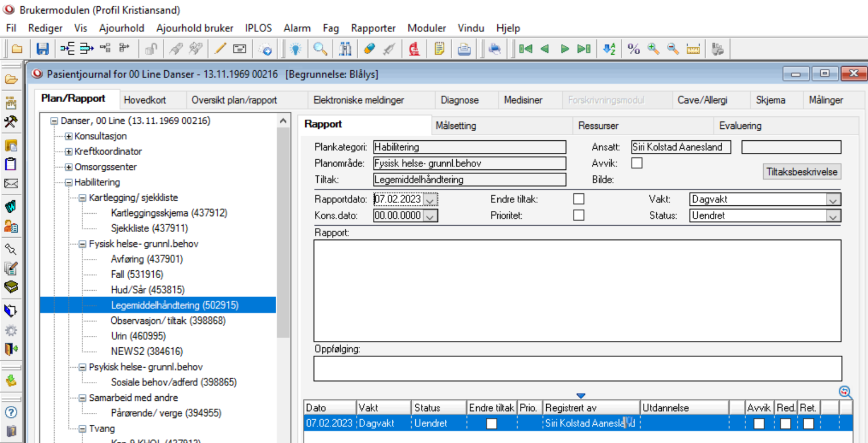
Task: Select Sjekkliste (437911) in the tree
Action: [150, 229]
